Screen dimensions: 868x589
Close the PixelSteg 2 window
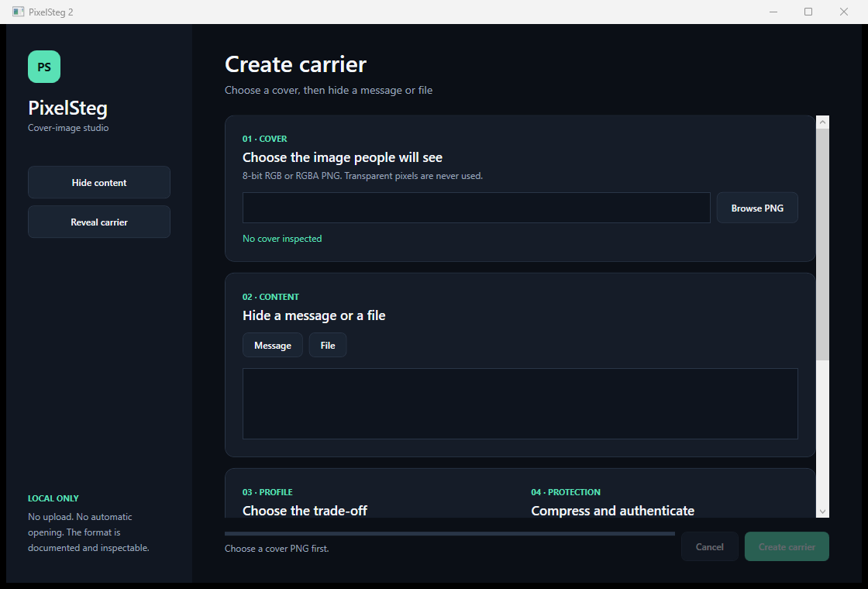[x=844, y=12]
